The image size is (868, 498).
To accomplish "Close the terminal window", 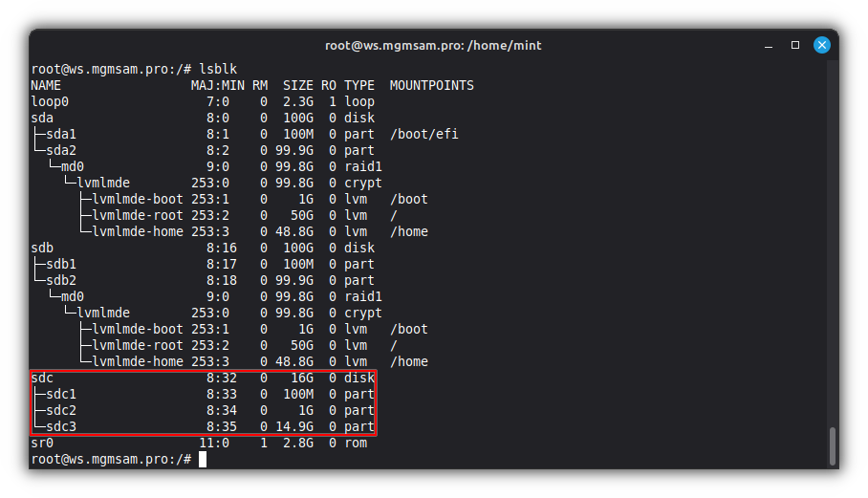I will click(x=821, y=45).
